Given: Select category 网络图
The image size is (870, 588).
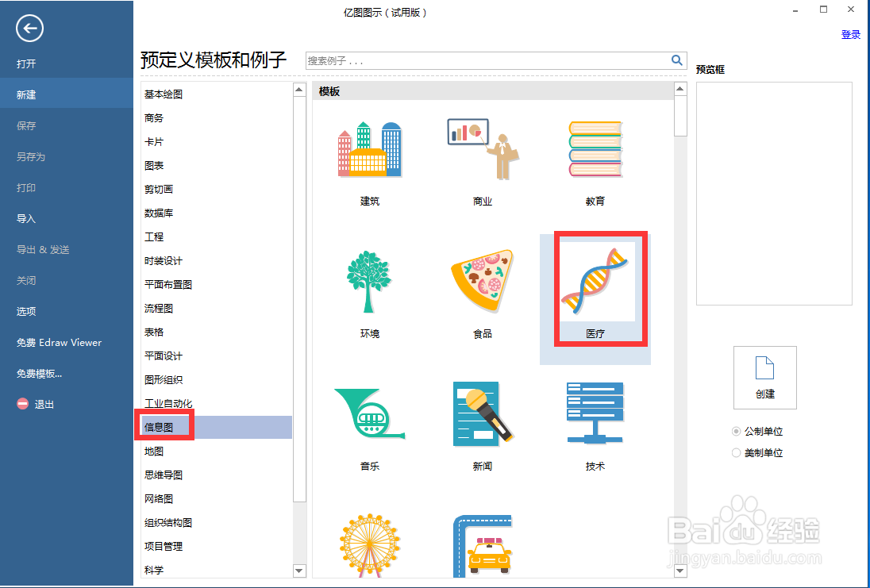Looking at the screenshot, I should 159,499.
